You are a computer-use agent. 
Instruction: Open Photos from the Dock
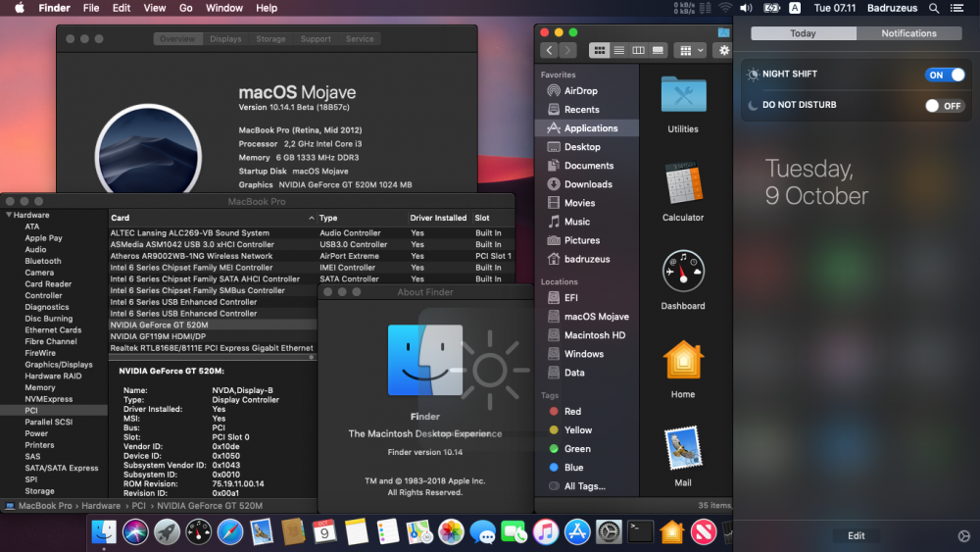click(451, 532)
